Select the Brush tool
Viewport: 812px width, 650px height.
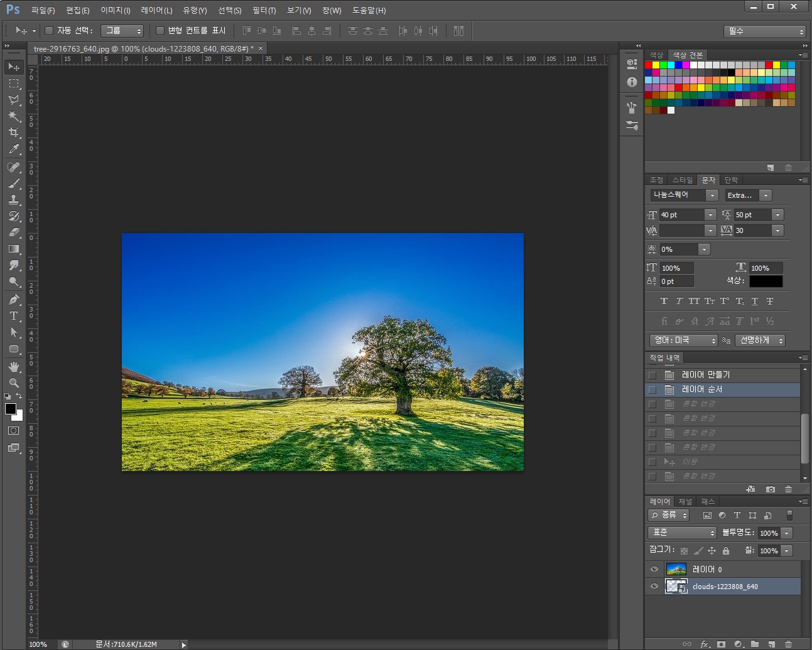[x=14, y=183]
